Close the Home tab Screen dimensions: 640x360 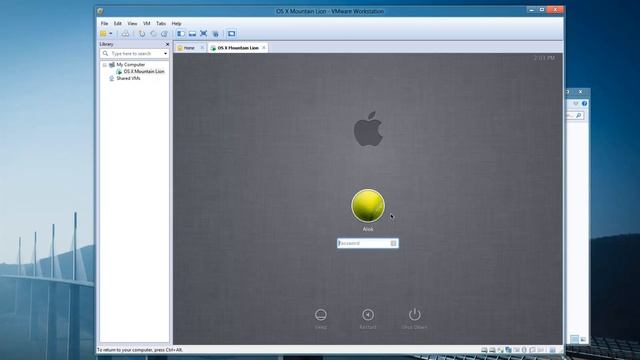202,48
